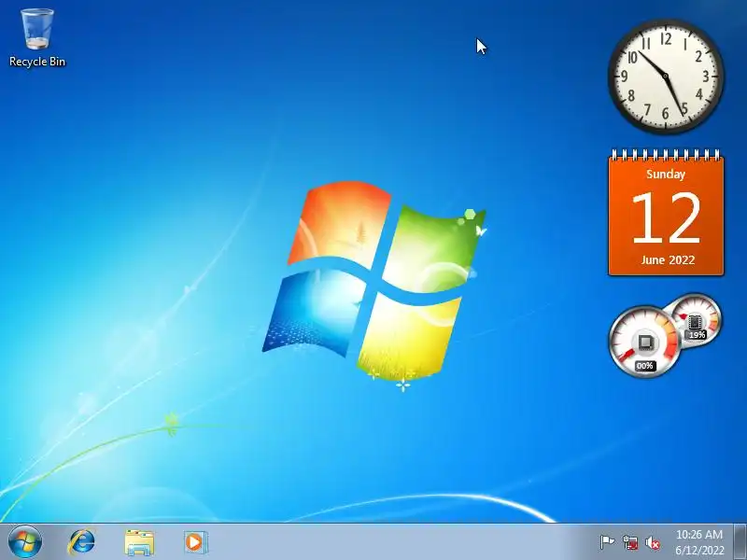This screenshot has width=747, height=560.
Task: Click the network status tray icon
Action: (630, 542)
